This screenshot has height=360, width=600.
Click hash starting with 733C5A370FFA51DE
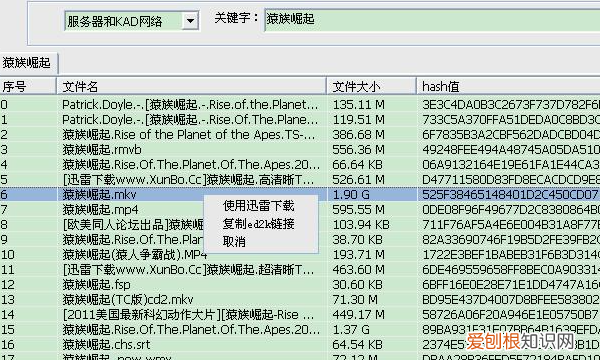pos(511,120)
